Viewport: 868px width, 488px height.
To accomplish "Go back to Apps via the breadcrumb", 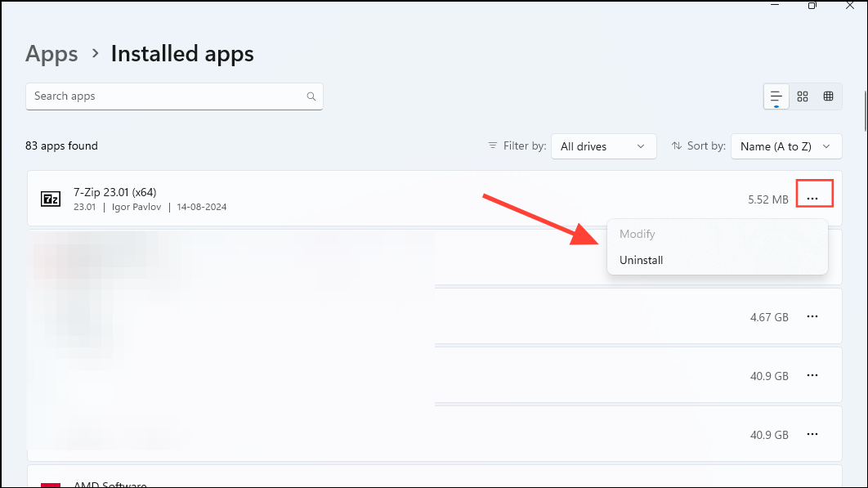I will click(51, 54).
